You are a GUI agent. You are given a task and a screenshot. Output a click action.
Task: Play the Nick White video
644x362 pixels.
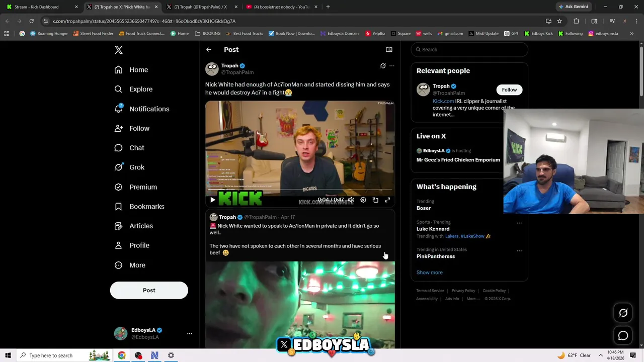click(212, 200)
